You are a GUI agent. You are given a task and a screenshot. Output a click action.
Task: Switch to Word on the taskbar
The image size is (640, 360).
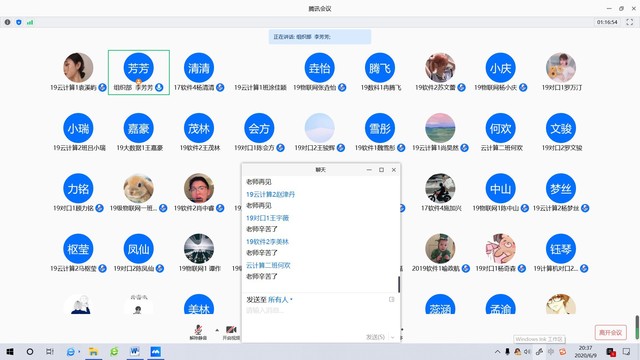tap(135, 351)
